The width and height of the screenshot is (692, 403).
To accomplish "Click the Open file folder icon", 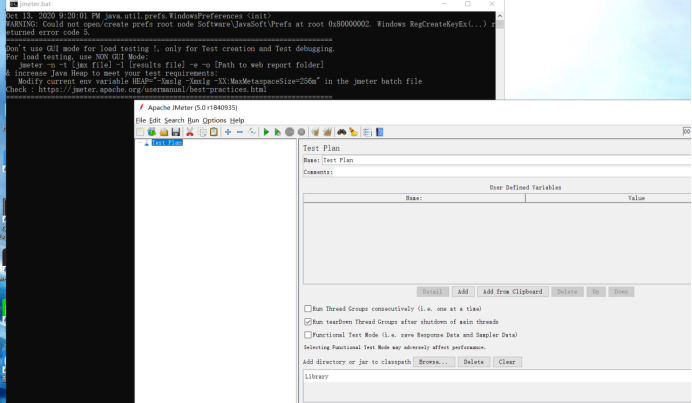I will pyautogui.click(x=164, y=132).
